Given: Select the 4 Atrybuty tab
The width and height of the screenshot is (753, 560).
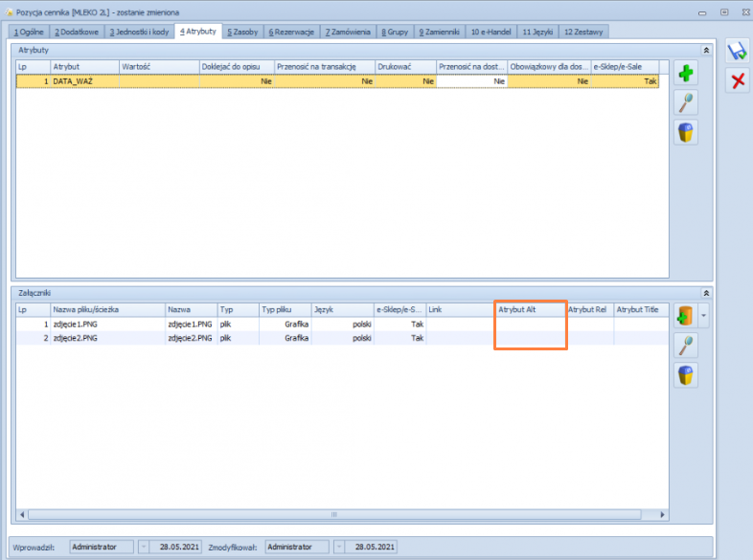Looking at the screenshot, I should pos(198,32).
